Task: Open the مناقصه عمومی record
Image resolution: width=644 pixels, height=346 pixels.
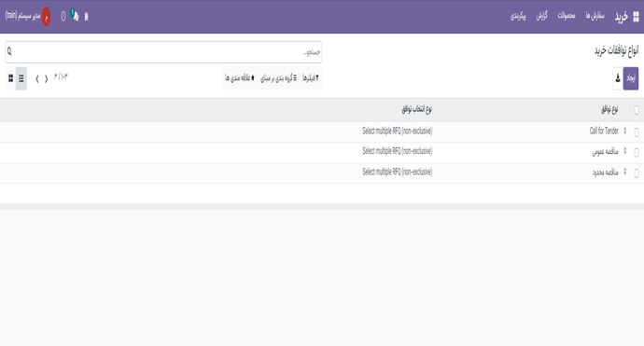Action: tap(605, 152)
